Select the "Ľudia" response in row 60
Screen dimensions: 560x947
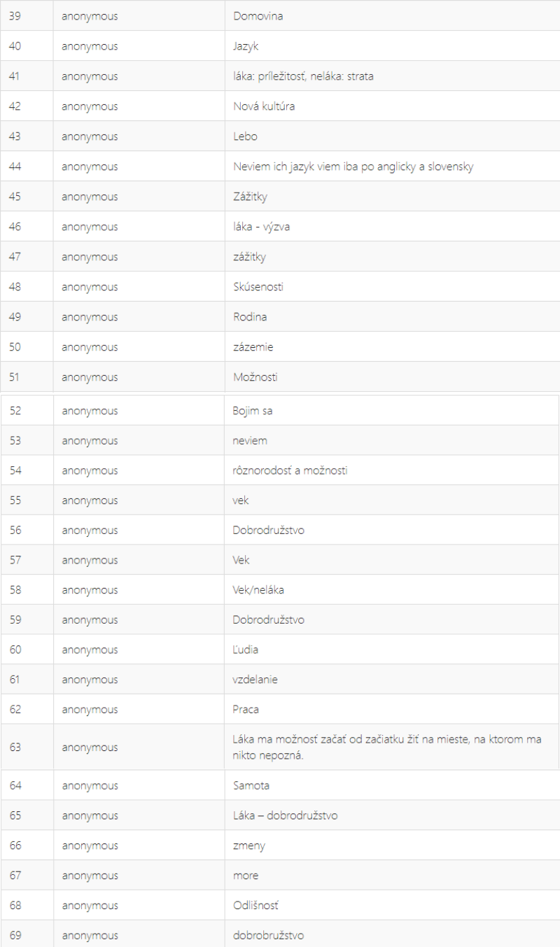click(x=245, y=650)
